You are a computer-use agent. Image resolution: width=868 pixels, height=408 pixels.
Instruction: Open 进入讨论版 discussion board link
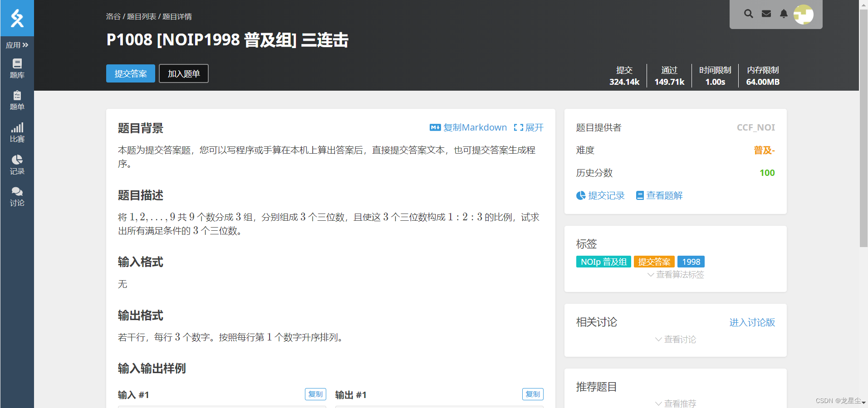pyautogui.click(x=752, y=322)
